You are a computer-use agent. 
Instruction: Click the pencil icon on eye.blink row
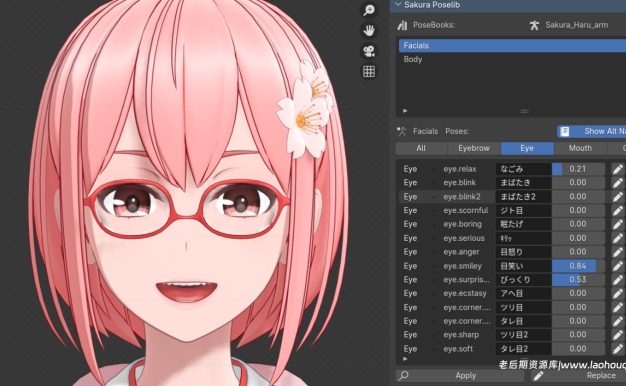point(618,183)
